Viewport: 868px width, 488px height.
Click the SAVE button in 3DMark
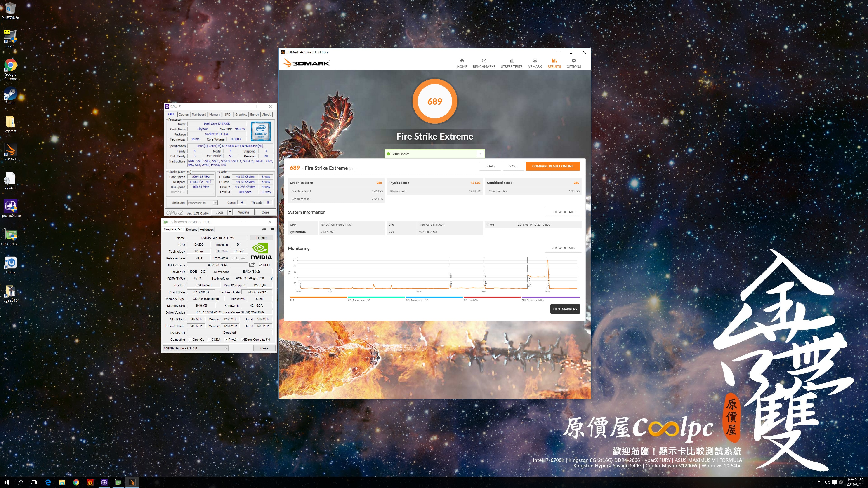(513, 166)
